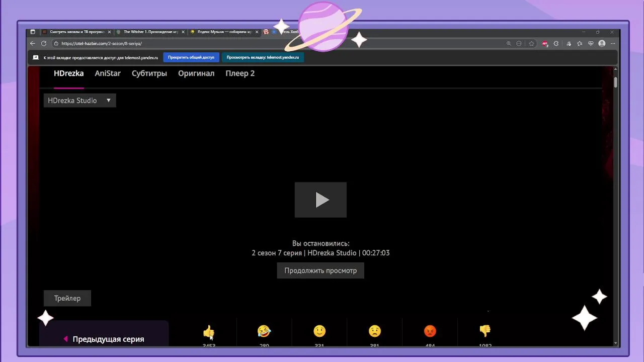
Task: Click the 'Продолжить просмотр' button
Action: 320,270
